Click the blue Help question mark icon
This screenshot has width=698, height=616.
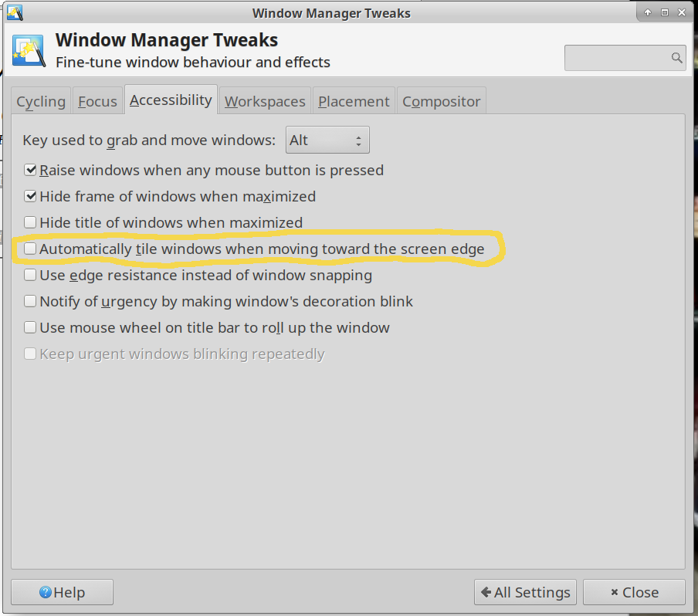click(46, 592)
